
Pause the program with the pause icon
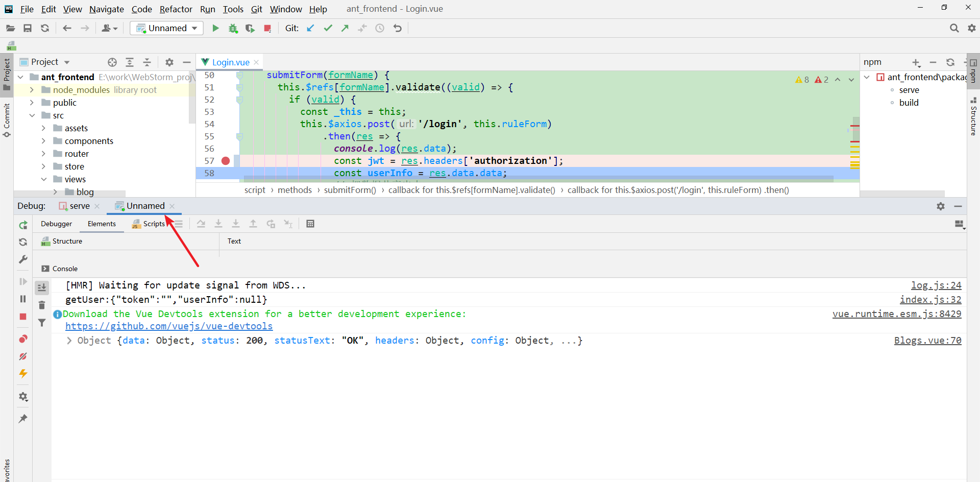pos(22,299)
